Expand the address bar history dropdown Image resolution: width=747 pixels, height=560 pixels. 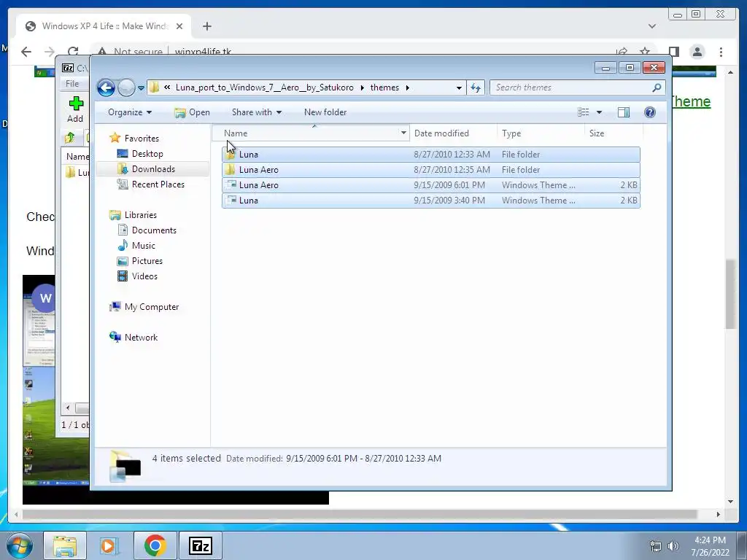coord(459,87)
